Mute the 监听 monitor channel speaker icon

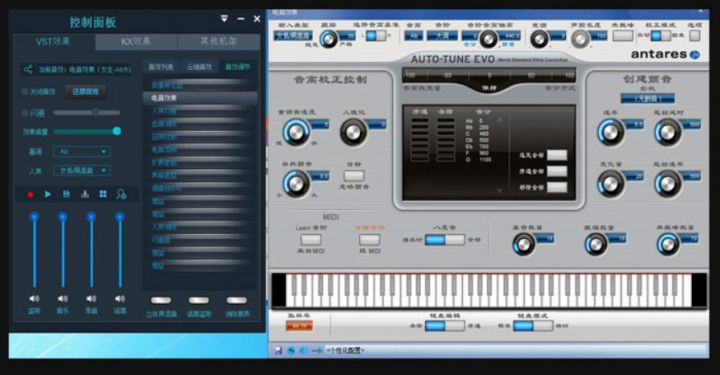point(34,299)
